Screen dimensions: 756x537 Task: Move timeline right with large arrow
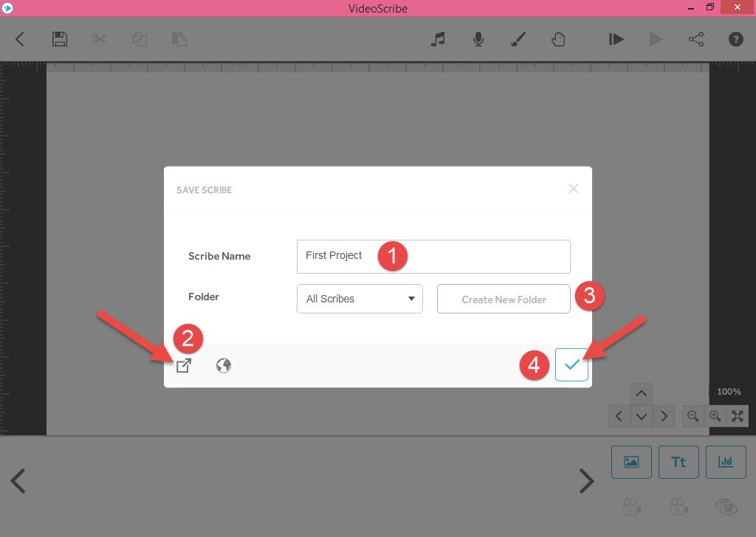tap(586, 481)
